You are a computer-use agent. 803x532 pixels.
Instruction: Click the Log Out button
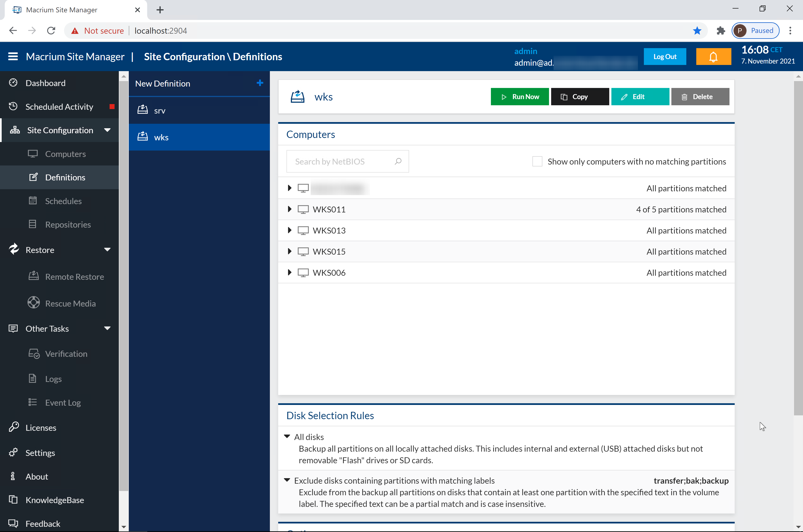(x=665, y=57)
